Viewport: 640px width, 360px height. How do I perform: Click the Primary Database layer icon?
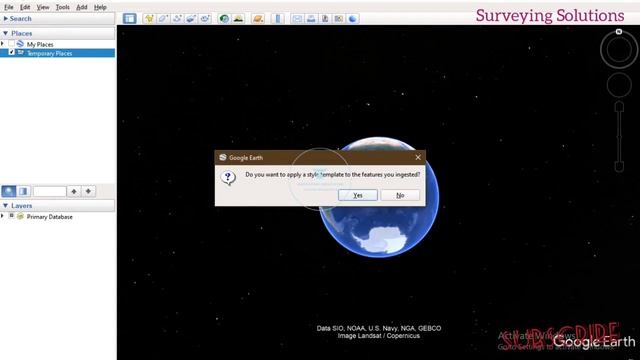(20, 216)
